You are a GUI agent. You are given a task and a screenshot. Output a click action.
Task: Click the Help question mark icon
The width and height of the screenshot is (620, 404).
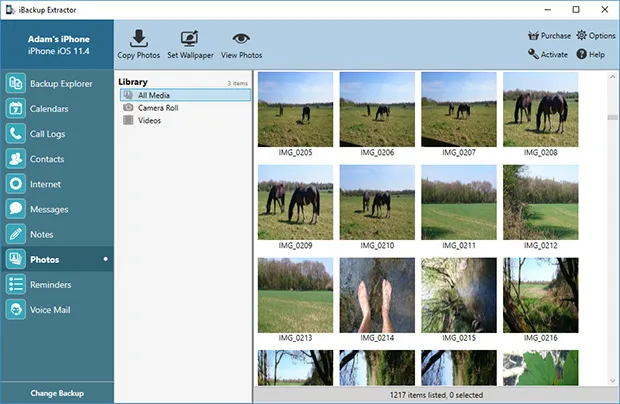(x=581, y=54)
